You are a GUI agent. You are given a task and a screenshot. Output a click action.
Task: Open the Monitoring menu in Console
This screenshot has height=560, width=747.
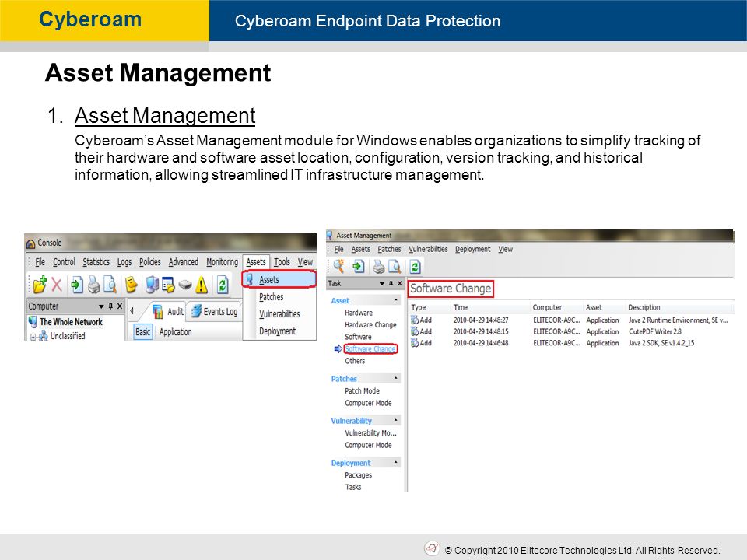pyautogui.click(x=222, y=262)
